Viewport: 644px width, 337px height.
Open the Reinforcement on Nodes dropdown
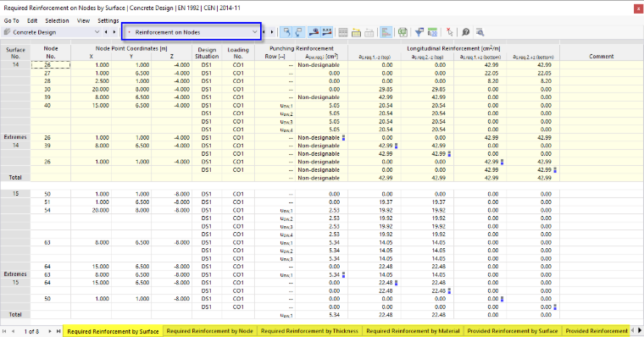[192, 32]
